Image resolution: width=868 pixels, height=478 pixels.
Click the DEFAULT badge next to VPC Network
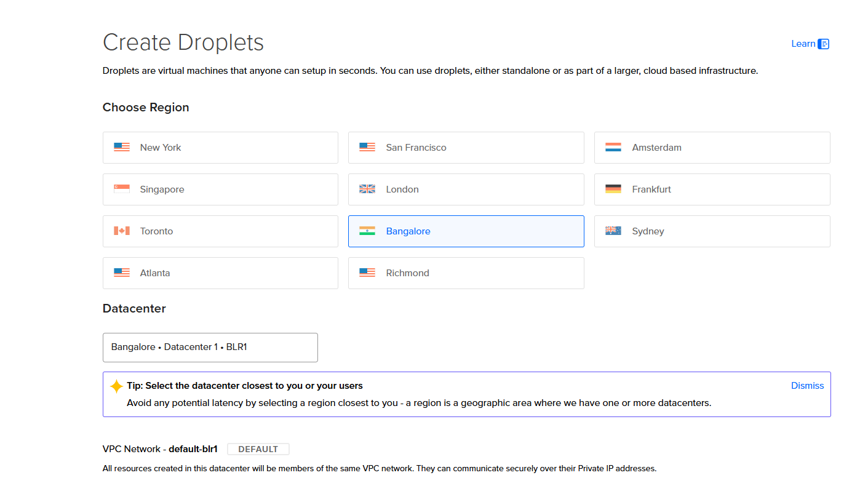258,448
